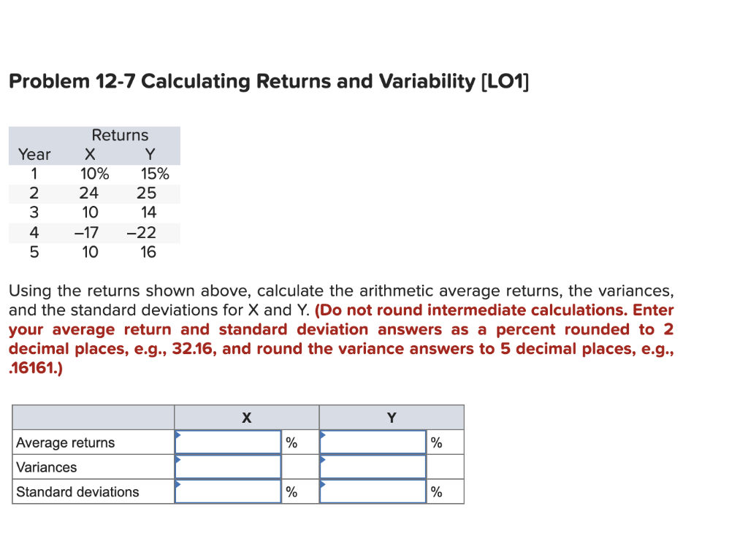Click the X column header in answer table
Screen dimensions: 748x560
(246, 418)
